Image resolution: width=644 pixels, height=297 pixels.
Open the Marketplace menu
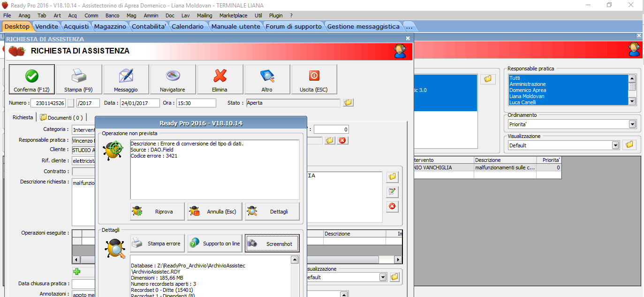click(233, 15)
